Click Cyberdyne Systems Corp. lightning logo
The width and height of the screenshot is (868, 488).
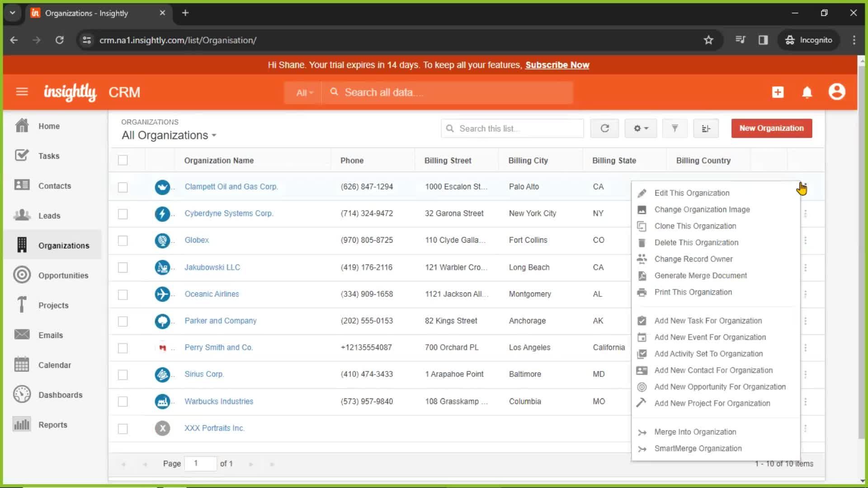click(x=162, y=213)
